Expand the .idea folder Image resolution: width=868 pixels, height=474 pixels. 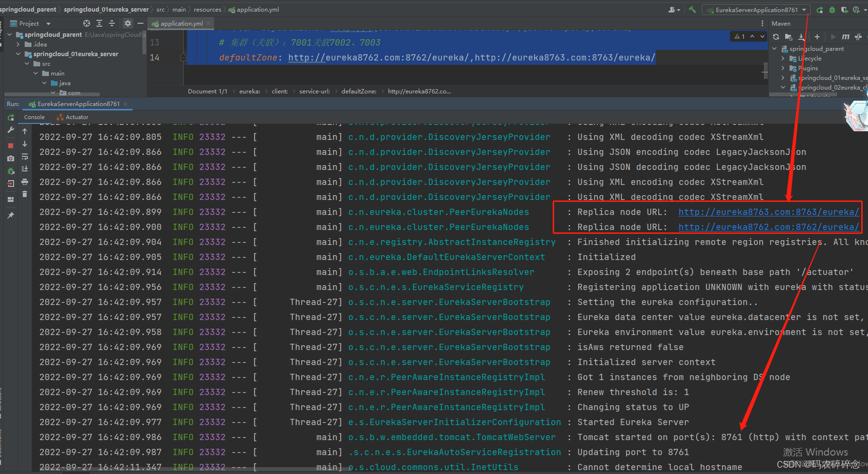(18, 45)
